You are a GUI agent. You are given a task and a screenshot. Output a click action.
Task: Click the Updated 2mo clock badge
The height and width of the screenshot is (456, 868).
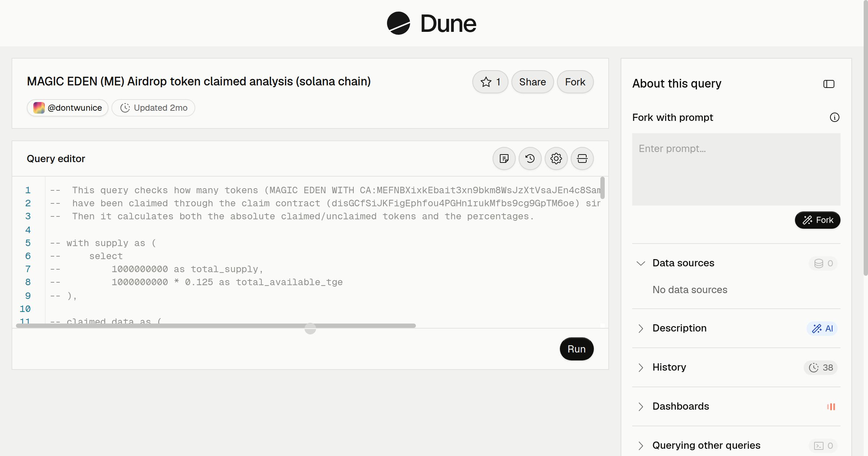153,108
